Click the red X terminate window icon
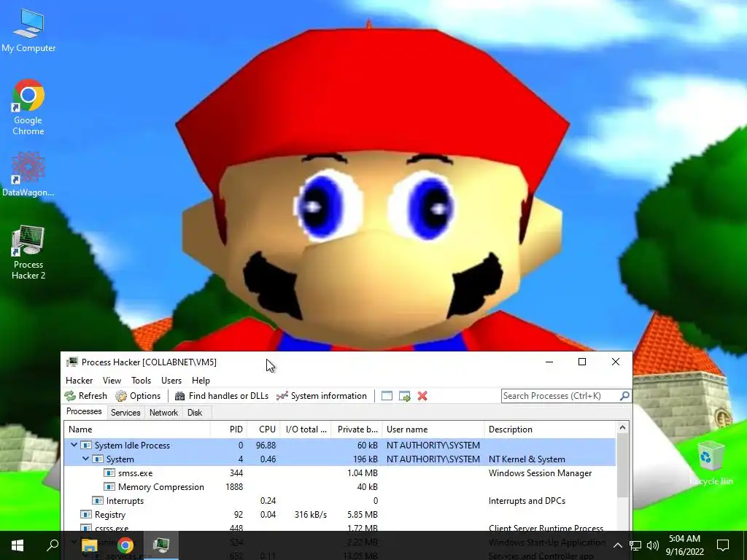The width and height of the screenshot is (747, 560). point(422,396)
